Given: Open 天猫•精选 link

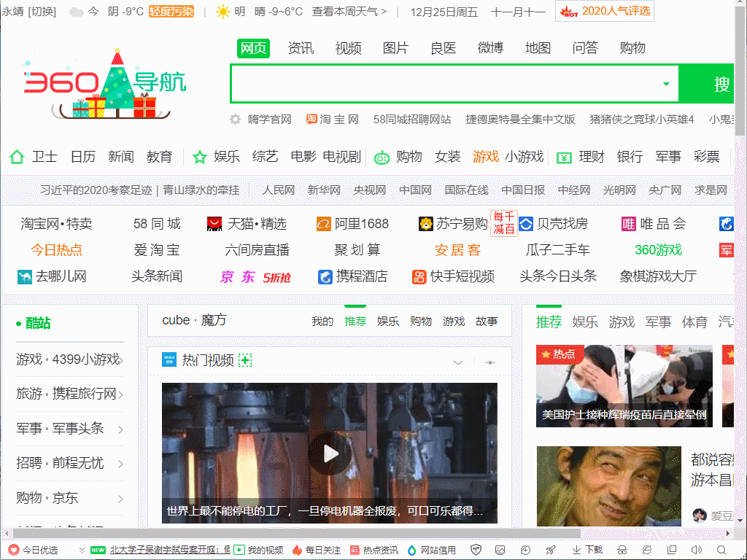Looking at the screenshot, I should pyautogui.click(x=247, y=224).
